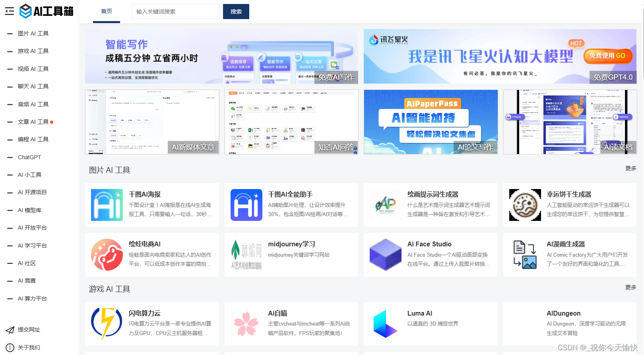644x355 pixels.
Task: Open the midjourney学习 title link
Action: coord(291,244)
